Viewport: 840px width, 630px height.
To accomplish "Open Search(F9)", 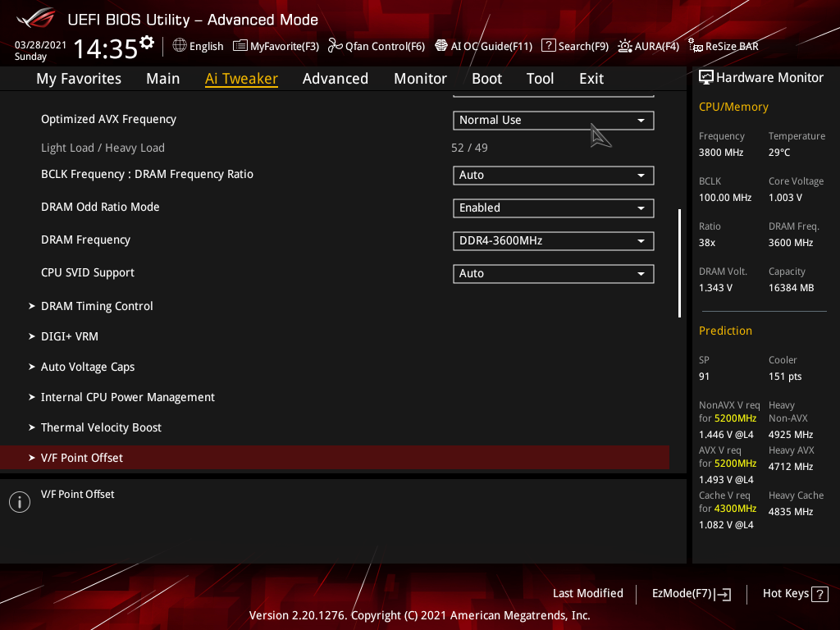I will pyautogui.click(x=575, y=46).
